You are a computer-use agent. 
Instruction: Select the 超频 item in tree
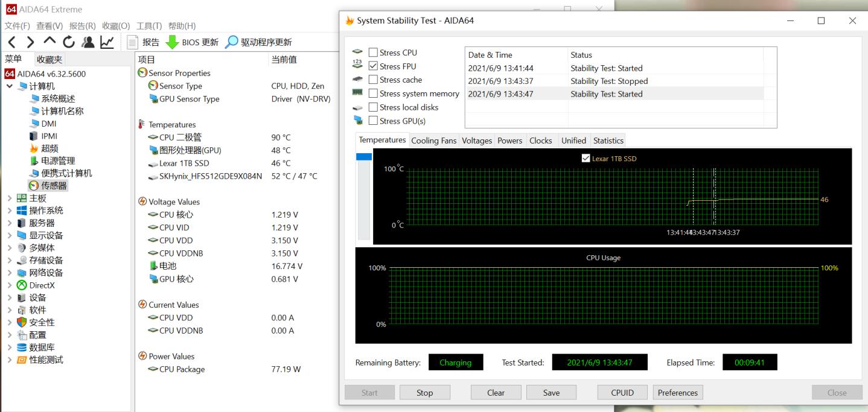coord(49,148)
